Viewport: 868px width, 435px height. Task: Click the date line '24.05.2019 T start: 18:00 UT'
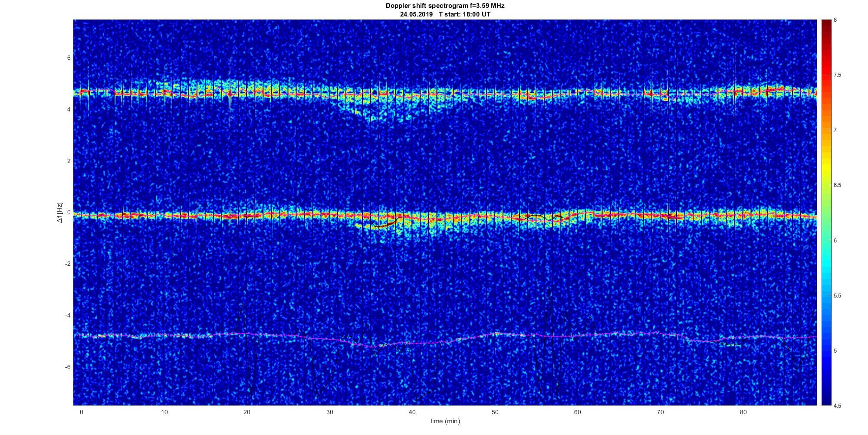click(445, 14)
